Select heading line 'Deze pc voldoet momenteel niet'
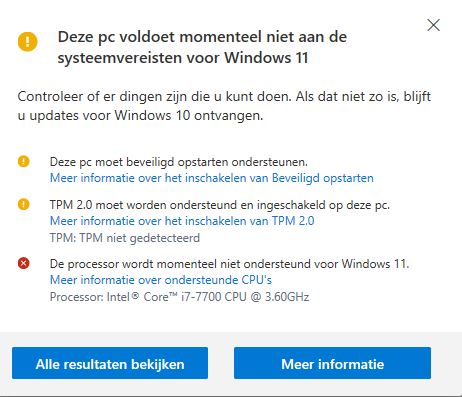 tap(202, 37)
